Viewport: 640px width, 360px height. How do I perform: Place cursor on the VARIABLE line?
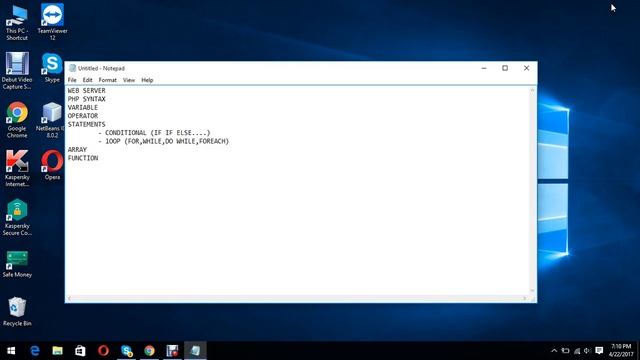point(83,107)
